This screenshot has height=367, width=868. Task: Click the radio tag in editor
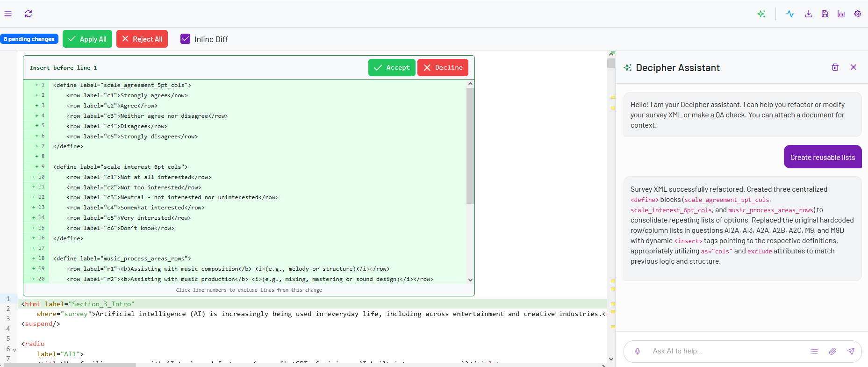pos(33,344)
